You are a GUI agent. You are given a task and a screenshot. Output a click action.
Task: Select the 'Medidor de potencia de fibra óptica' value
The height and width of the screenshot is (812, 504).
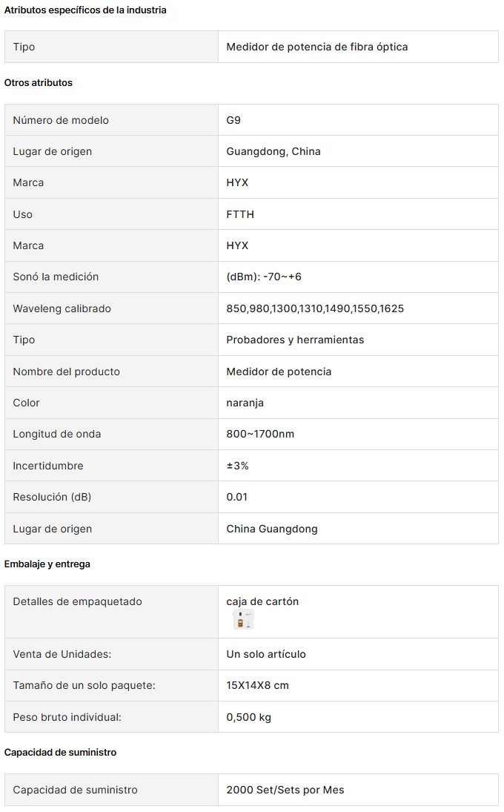(316, 47)
